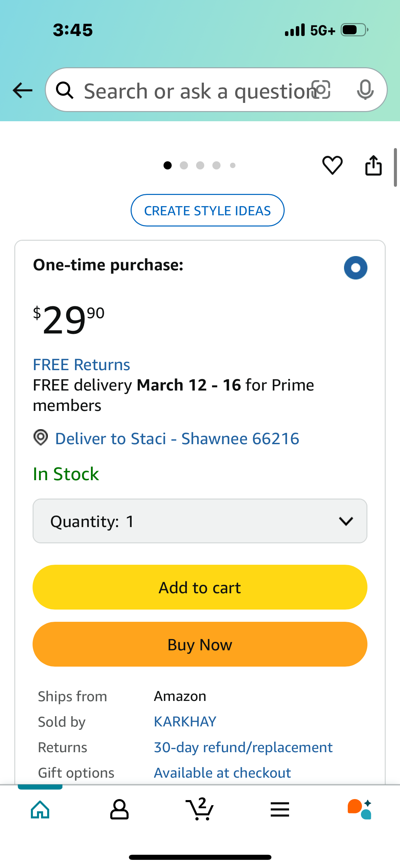This screenshot has height=868, width=400.
Task: Click the Add to cart button
Action: coord(200,587)
